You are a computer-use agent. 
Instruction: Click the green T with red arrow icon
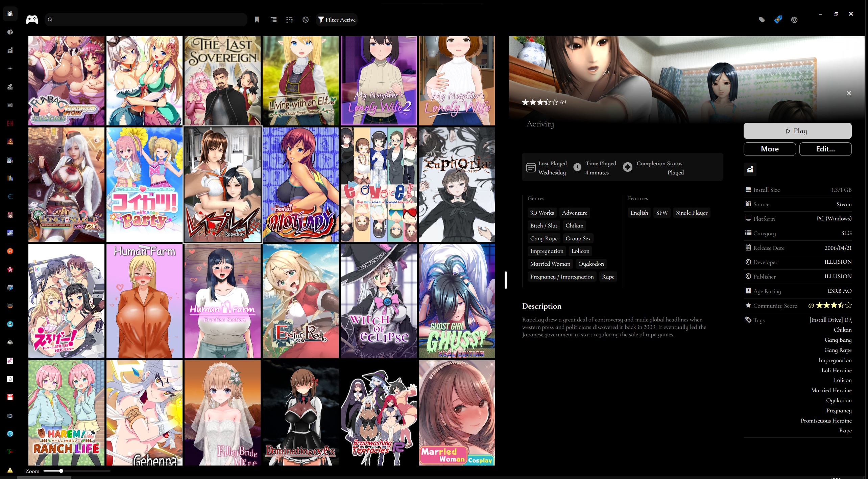pyautogui.click(x=10, y=452)
